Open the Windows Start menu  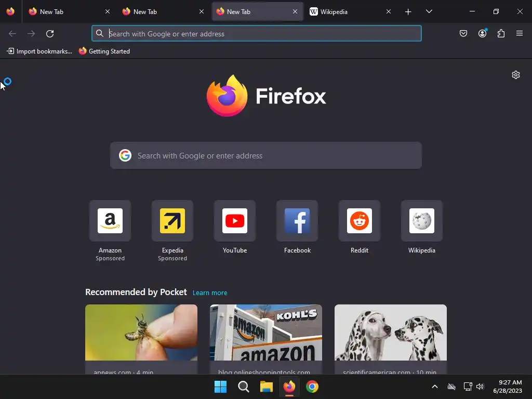[220, 387]
